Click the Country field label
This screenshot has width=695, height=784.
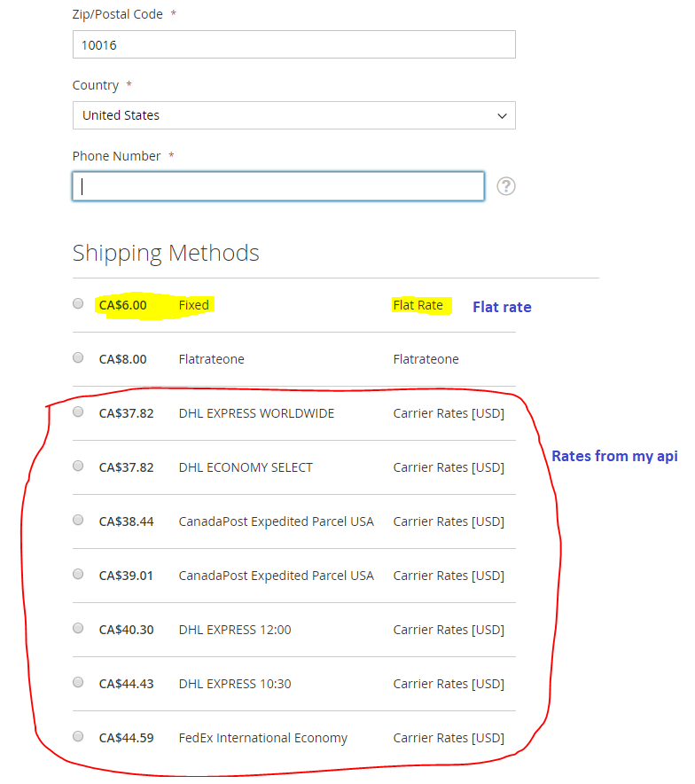96,85
